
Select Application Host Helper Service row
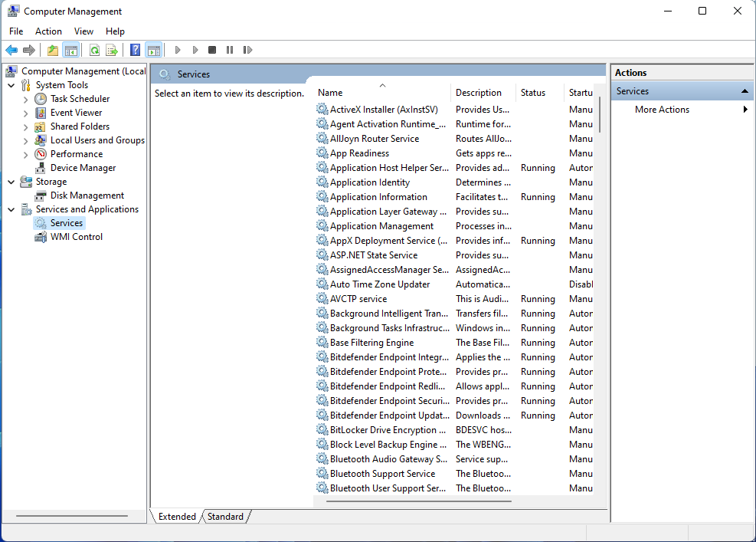tap(454, 168)
